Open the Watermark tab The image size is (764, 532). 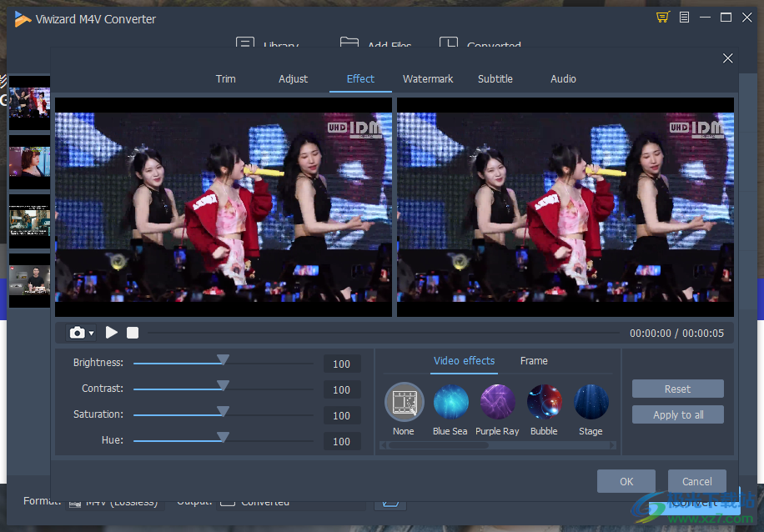(x=428, y=79)
